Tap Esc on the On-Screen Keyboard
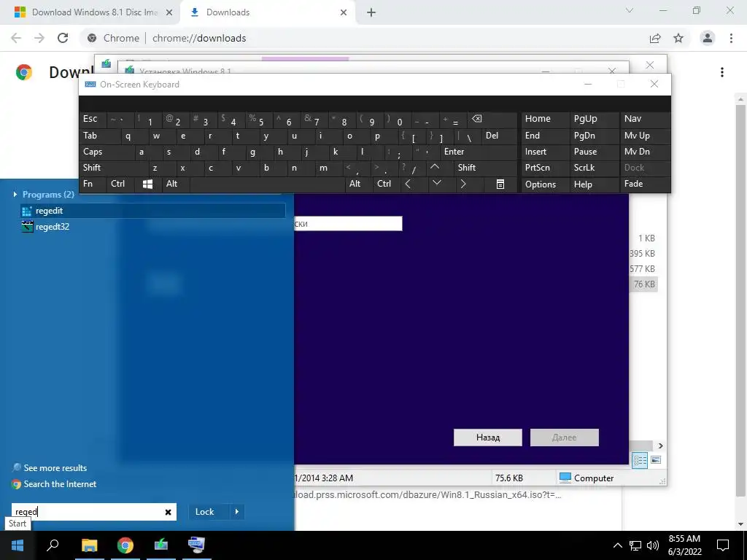Viewport: 747px width, 560px height. (x=93, y=119)
